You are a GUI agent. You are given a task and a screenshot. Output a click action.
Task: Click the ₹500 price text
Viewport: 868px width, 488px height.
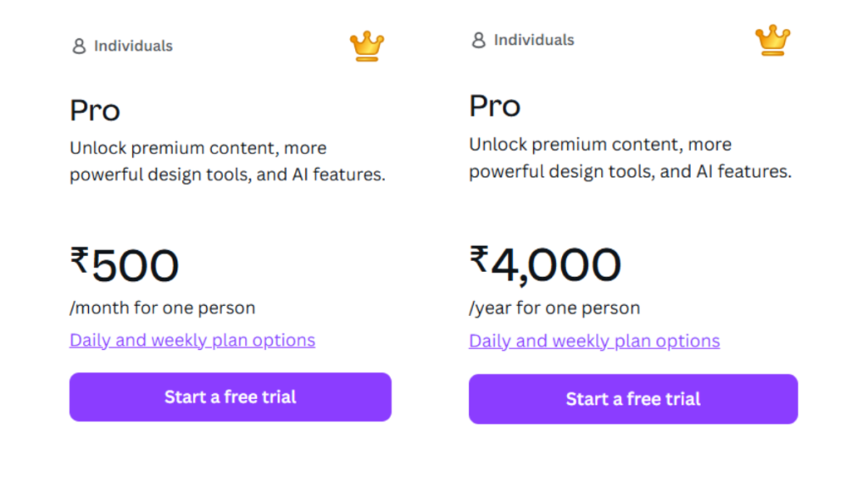(x=125, y=265)
